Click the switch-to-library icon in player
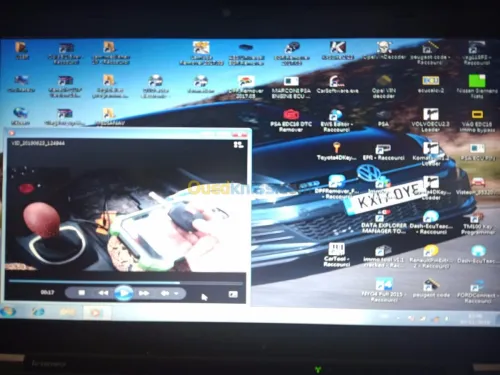 (238, 144)
